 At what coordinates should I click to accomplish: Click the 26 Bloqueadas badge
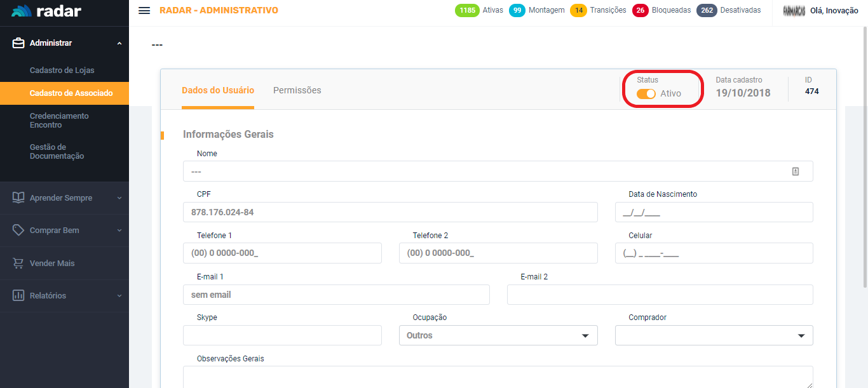(640, 10)
